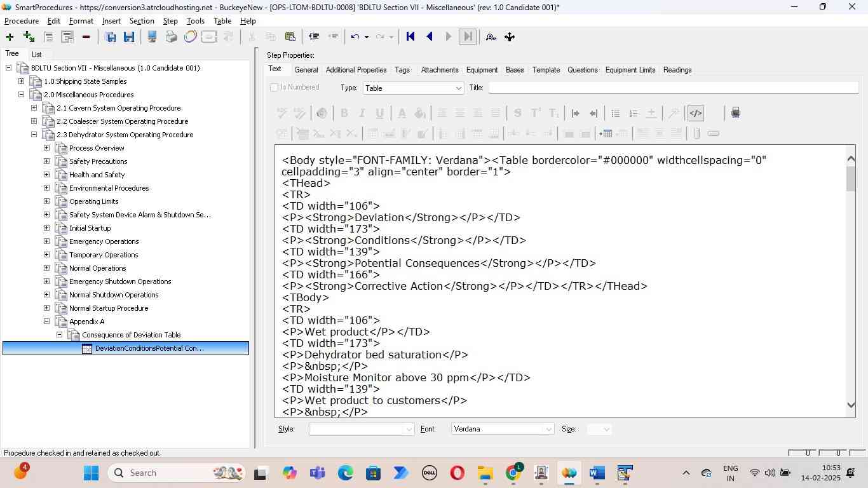Image resolution: width=868 pixels, height=488 pixels.
Task: Switch to the List tab
Action: (x=37, y=55)
